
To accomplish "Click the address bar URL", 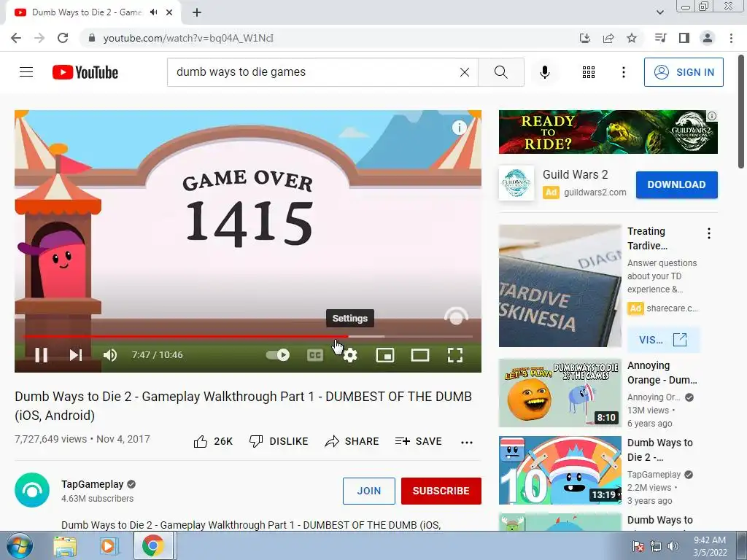I will coord(188,38).
